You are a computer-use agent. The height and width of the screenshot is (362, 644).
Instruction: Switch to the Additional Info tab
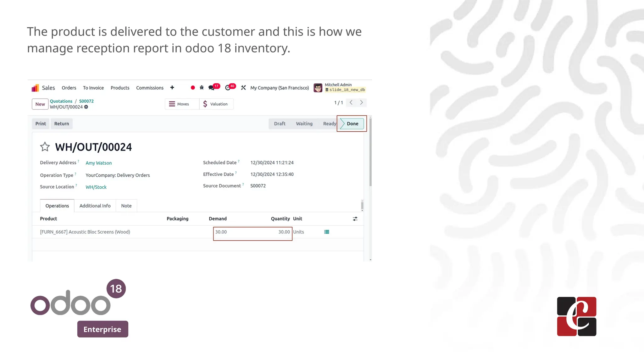95,206
